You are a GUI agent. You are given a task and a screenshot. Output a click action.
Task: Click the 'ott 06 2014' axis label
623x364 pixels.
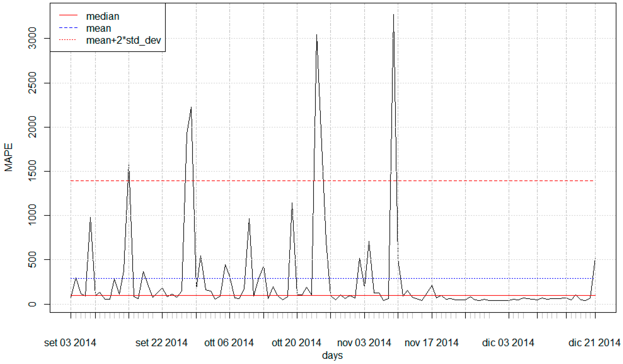[229, 343]
